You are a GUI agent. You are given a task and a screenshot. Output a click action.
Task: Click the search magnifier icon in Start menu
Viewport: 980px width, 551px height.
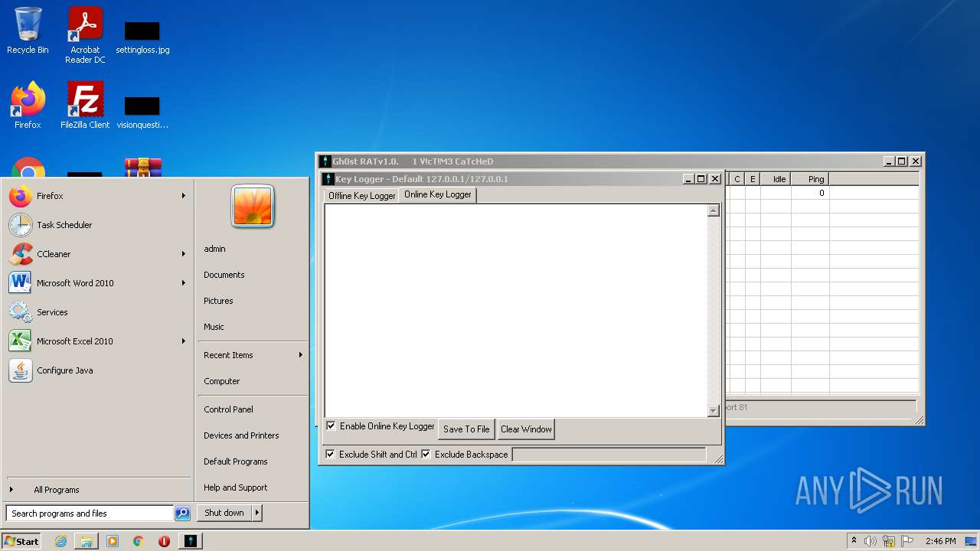182,514
